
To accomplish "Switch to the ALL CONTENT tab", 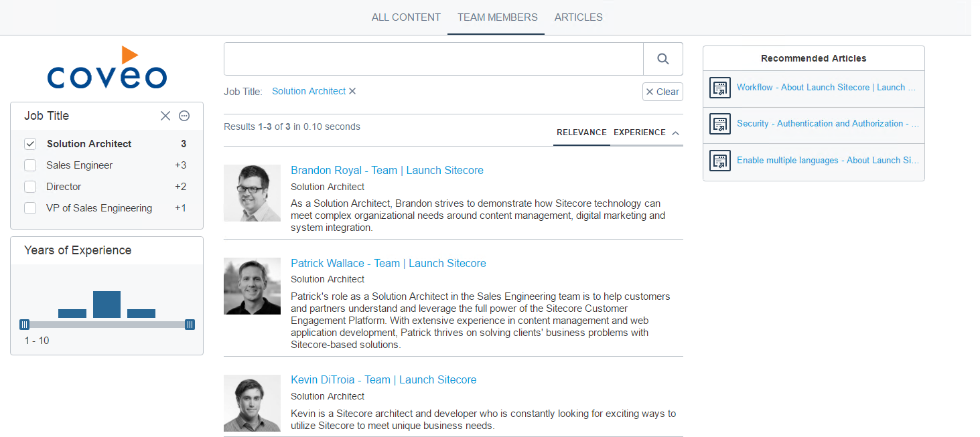I will (x=406, y=17).
